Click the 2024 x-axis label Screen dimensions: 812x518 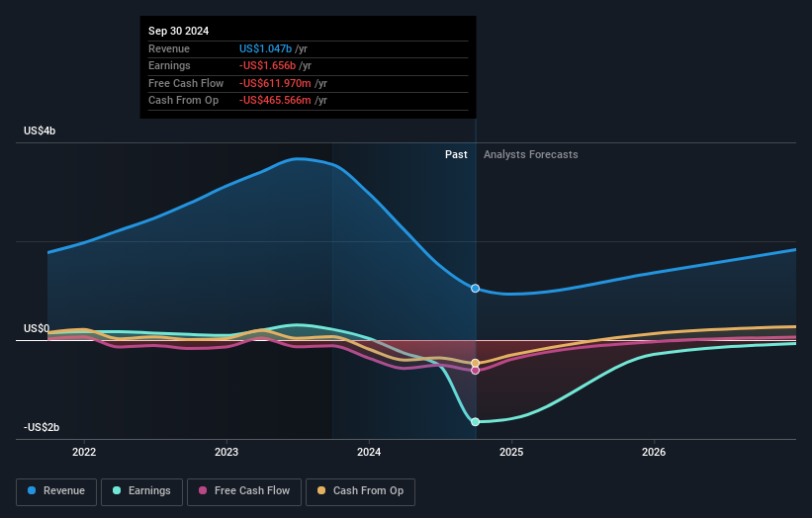[x=369, y=452]
